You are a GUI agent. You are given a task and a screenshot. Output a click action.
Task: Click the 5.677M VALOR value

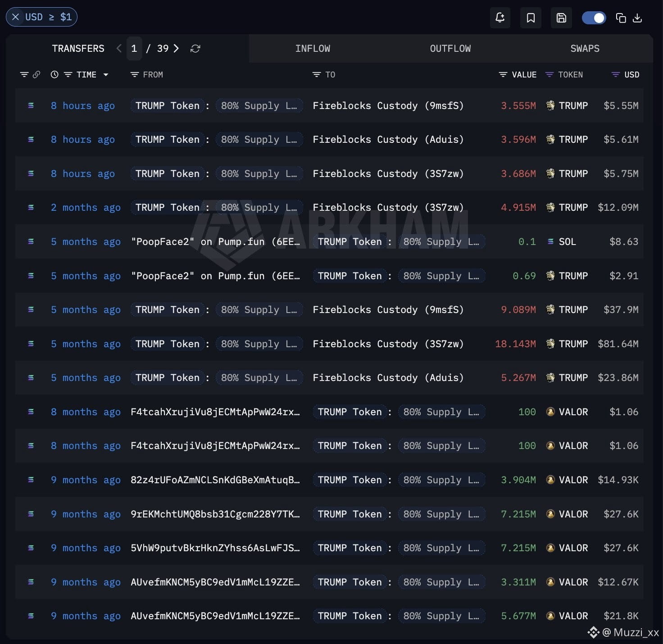(x=518, y=616)
